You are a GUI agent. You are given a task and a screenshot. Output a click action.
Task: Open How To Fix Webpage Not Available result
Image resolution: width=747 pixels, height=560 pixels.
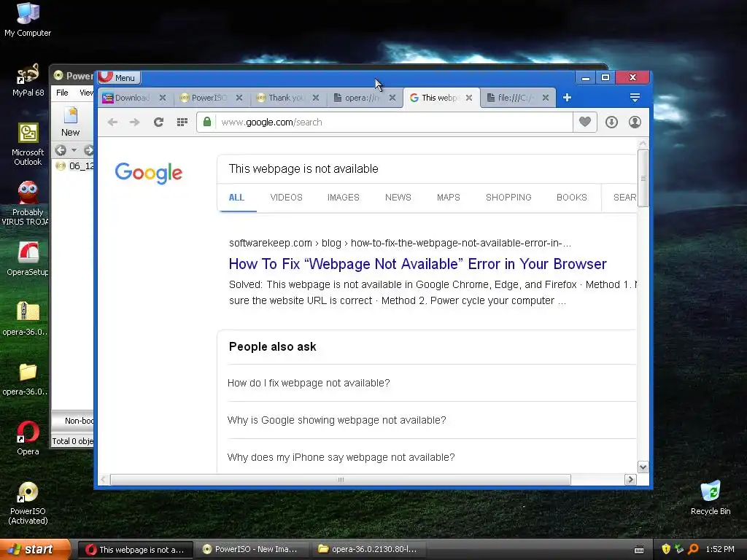[x=418, y=264]
